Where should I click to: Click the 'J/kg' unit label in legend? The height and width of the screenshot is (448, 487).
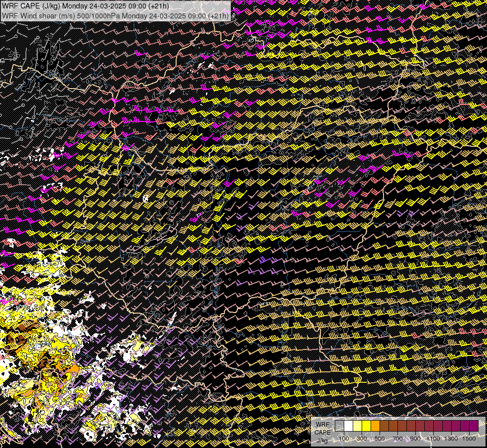click(322, 441)
